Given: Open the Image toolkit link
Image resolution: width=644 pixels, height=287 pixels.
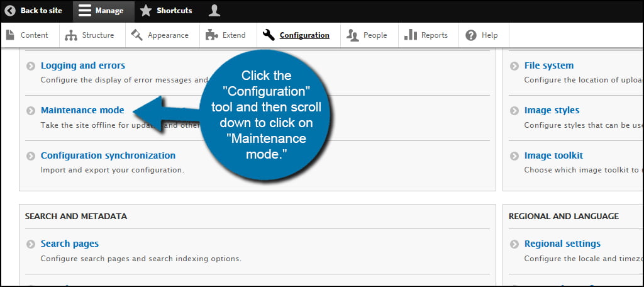Looking at the screenshot, I should tap(553, 155).
